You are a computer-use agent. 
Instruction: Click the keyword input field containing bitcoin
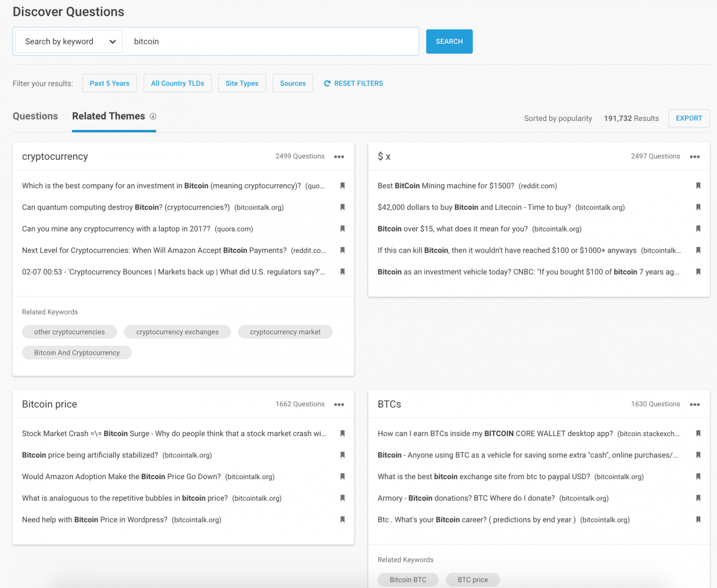(x=271, y=42)
